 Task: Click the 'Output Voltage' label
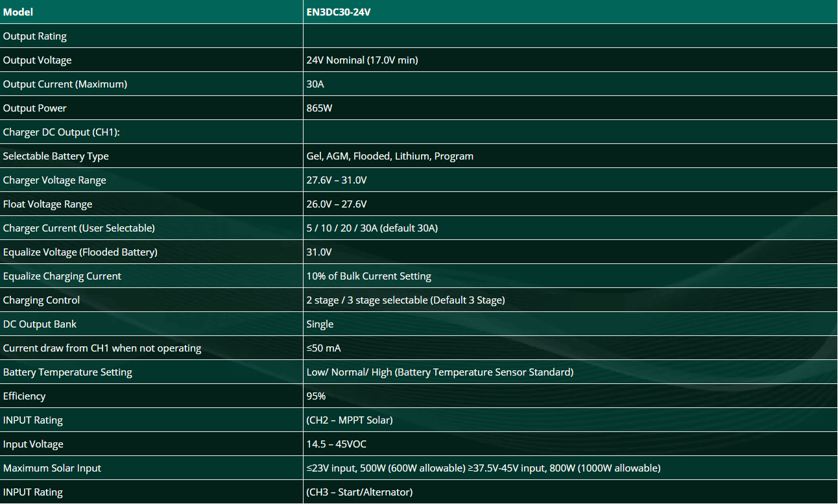38,60
